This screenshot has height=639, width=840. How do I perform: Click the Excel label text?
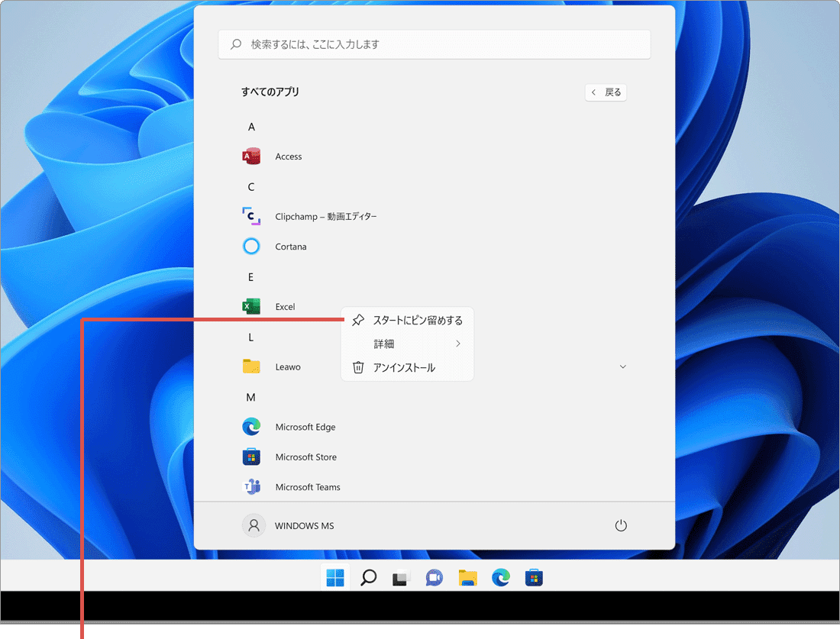point(285,306)
